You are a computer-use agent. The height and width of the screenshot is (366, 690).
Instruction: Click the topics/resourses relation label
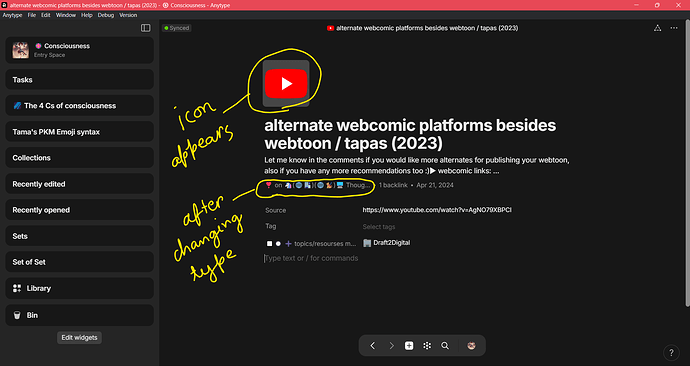(312, 243)
